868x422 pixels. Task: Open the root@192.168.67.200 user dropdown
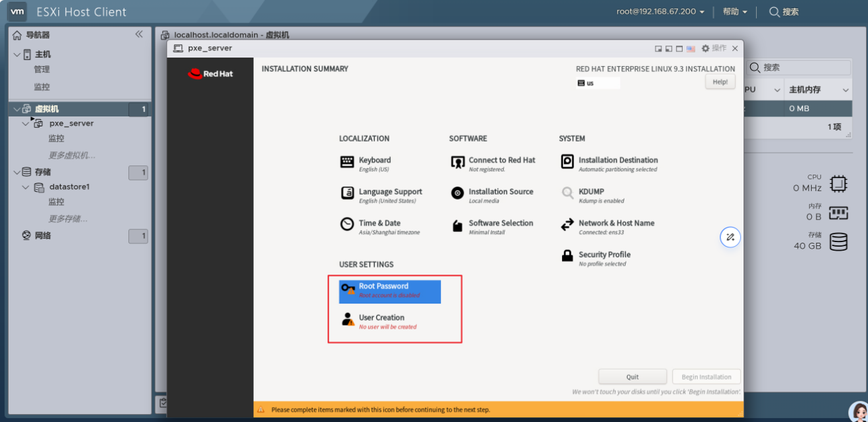tap(660, 11)
